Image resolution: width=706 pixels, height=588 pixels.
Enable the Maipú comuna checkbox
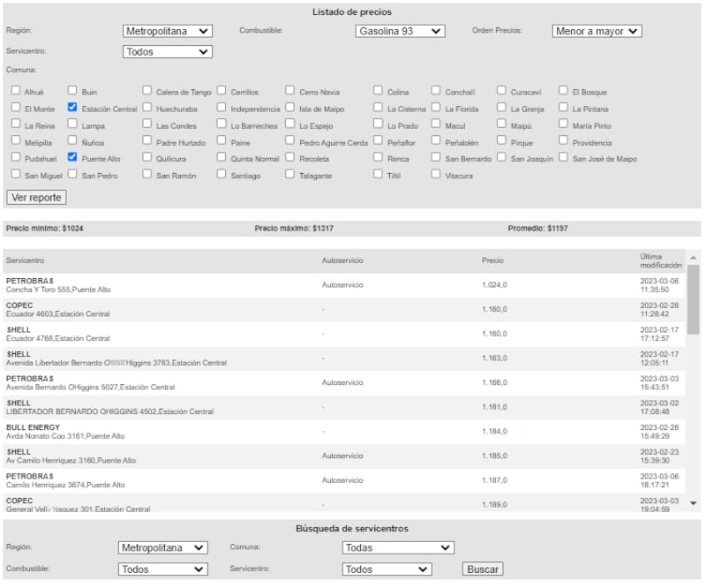point(502,124)
